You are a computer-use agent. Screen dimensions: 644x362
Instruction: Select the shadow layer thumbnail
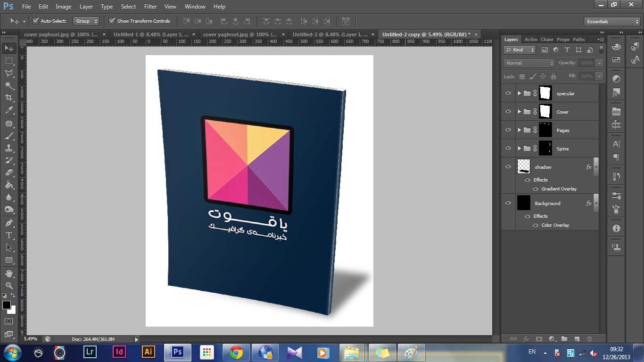(x=523, y=166)
